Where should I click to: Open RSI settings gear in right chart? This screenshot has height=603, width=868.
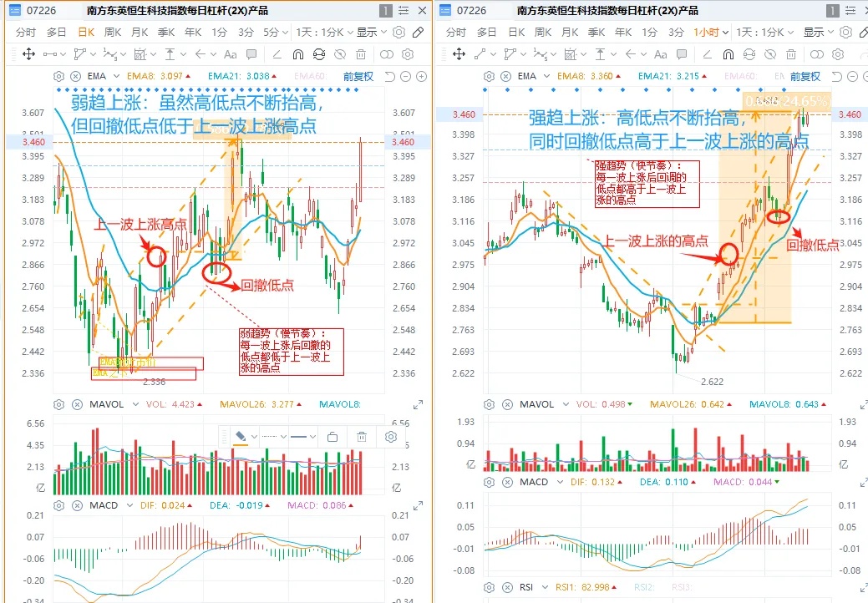pos(489,587)
